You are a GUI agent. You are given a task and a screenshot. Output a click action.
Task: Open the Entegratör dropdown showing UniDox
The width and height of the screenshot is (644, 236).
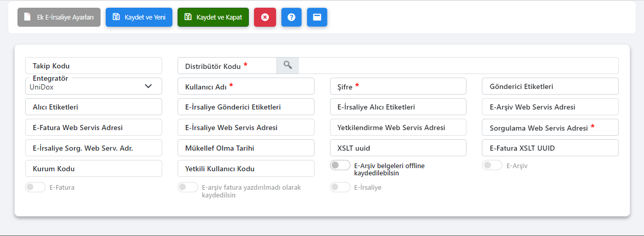[93, 86]
